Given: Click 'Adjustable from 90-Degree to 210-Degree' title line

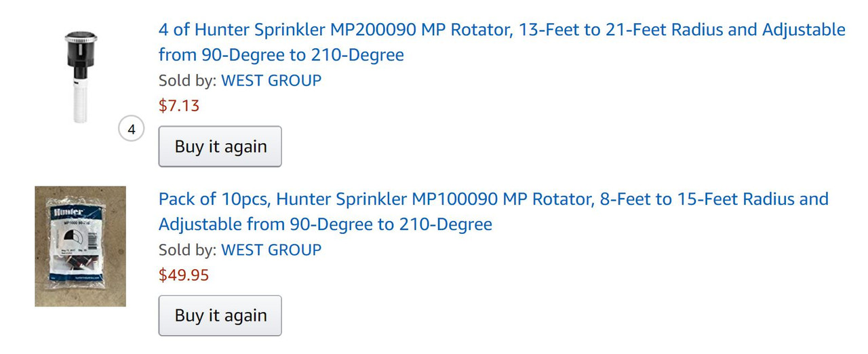Looking at the screenshot, I should [x=325, y=224].
